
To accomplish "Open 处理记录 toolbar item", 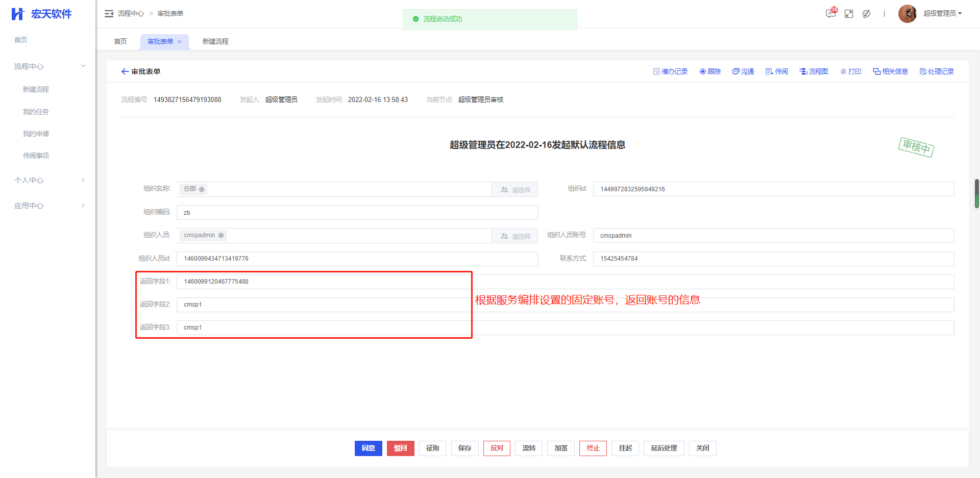I will click(x=937, y=71).
